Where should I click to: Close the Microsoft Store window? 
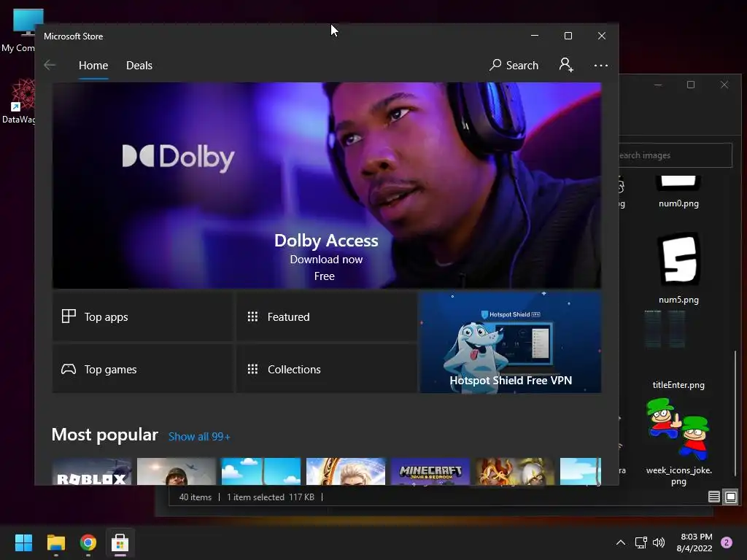click(602, 36)
